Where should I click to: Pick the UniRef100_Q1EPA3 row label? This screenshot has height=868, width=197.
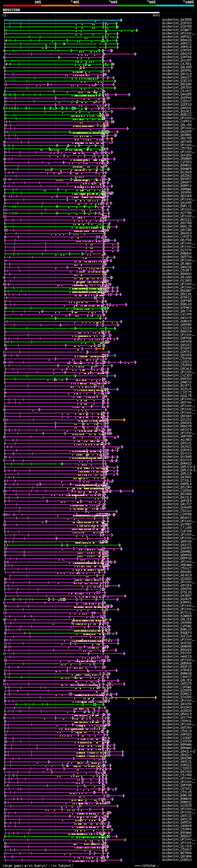177,98
